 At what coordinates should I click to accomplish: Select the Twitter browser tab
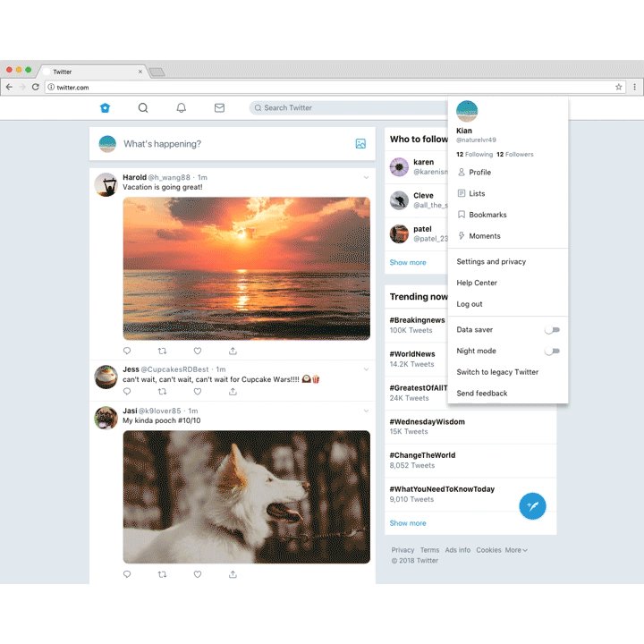[92, 72]
